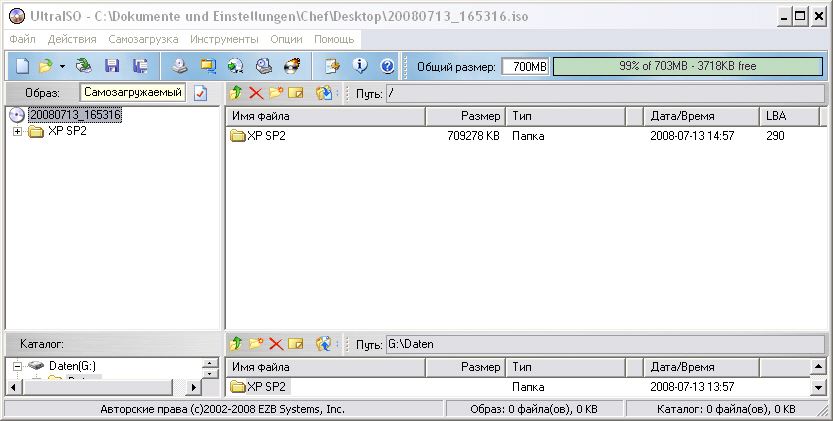Click the rename/properties icon in image pane
Image resolution: width=833 pixels, height=421 pixels.
pyautogui.click(x=295, y=94)
